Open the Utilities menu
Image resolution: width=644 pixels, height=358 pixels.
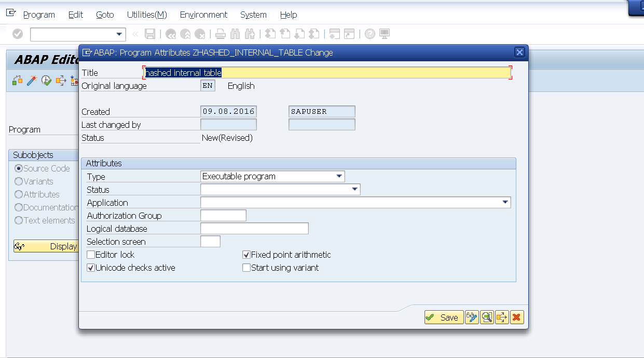[147, 15]
